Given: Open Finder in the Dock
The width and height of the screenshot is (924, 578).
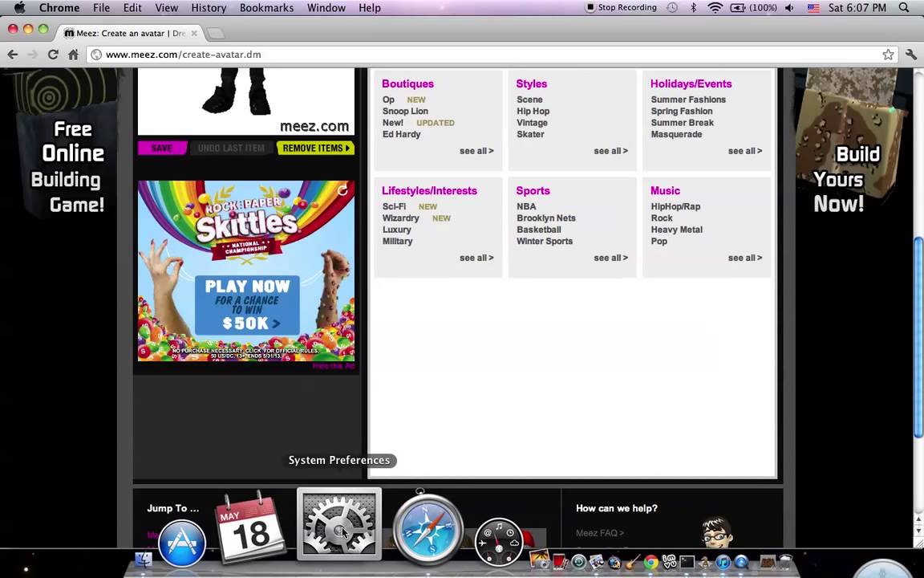Looking at the screenshot, I should [144, 559].
